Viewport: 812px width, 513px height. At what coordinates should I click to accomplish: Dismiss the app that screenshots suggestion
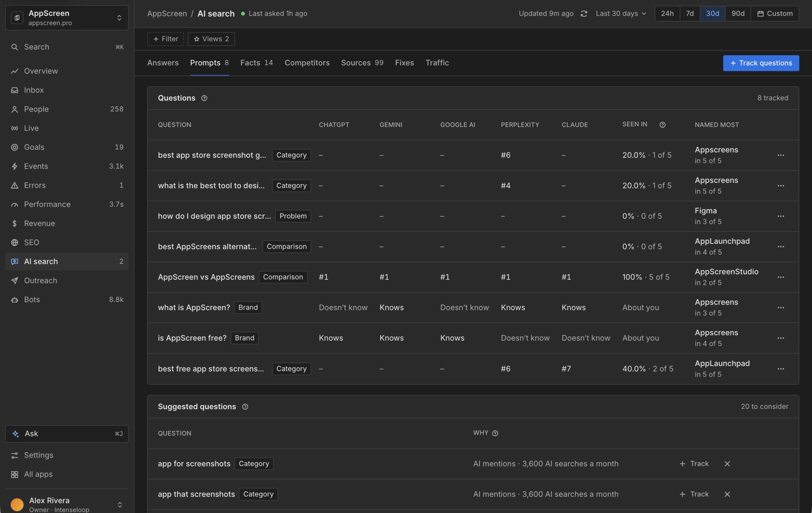point(727,494)
